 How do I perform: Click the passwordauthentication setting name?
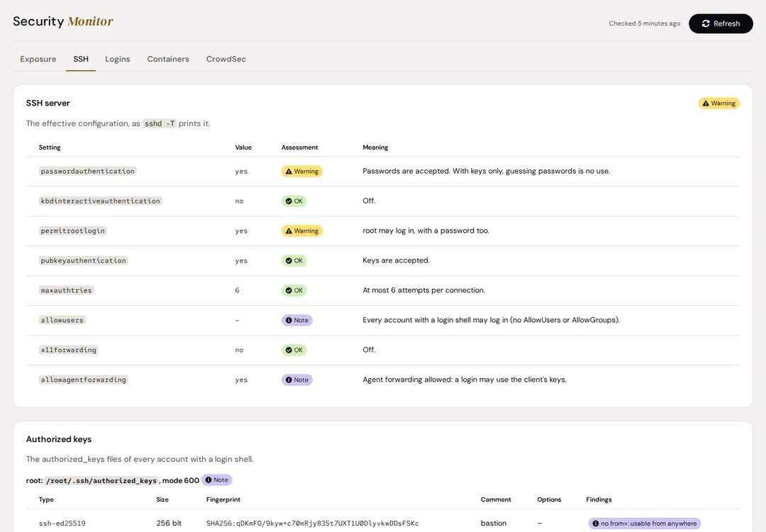coord(87,172)
